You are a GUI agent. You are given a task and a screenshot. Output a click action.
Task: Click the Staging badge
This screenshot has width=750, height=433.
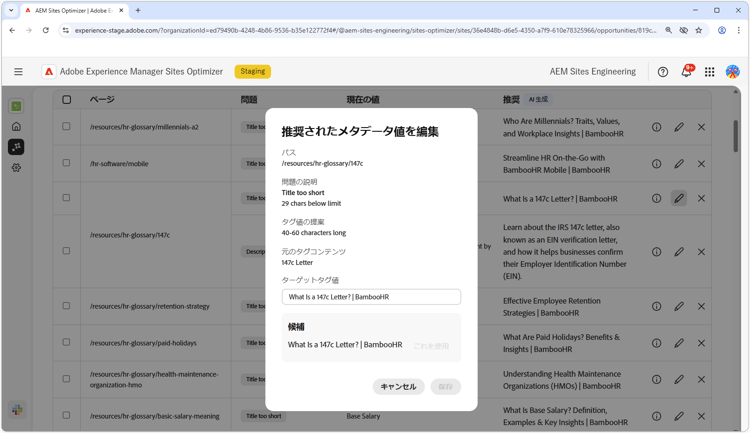pyautogui.click(x=253, y=71)
